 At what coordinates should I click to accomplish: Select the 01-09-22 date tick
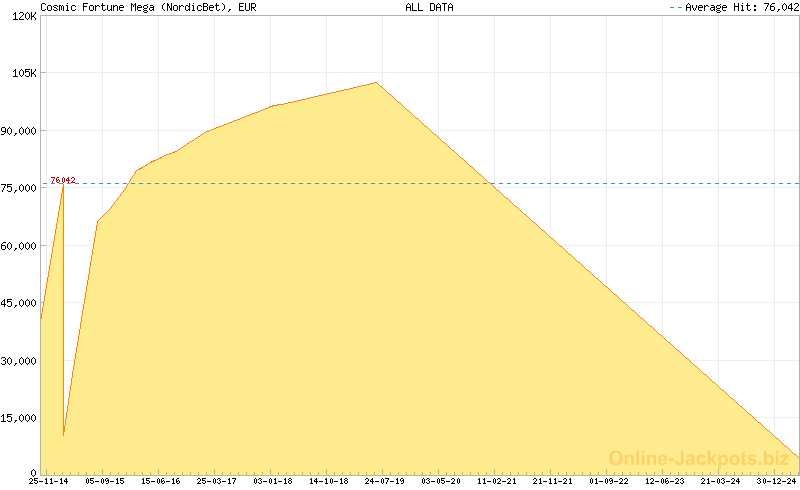pos(609,481)
